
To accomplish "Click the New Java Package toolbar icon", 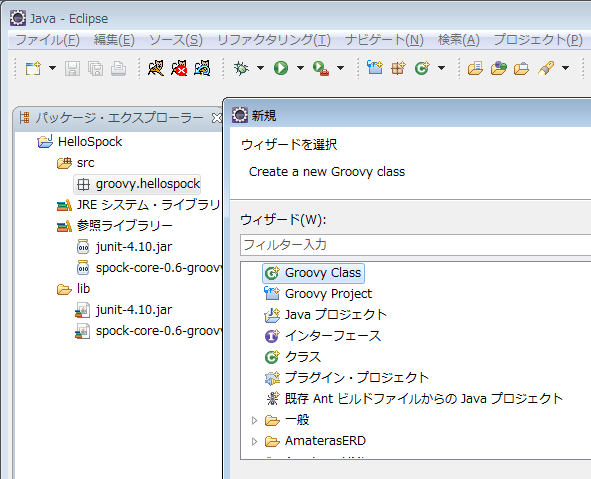I will 398,68.
